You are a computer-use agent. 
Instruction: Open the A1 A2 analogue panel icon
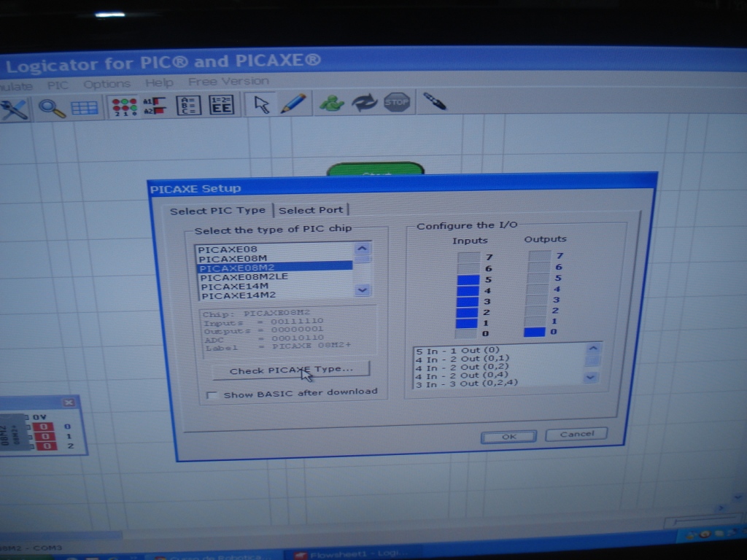tap(155, 106)
